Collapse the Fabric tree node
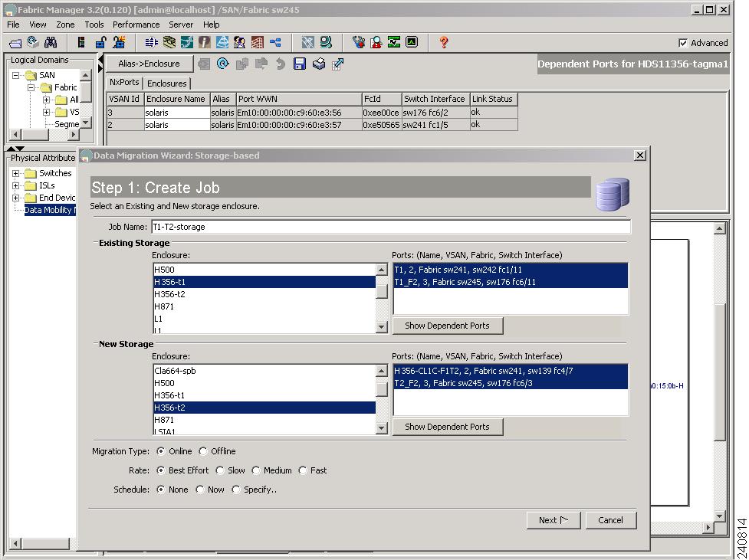Image resolution: width=749 pixels, height=560 pixels. coord(31,88)
